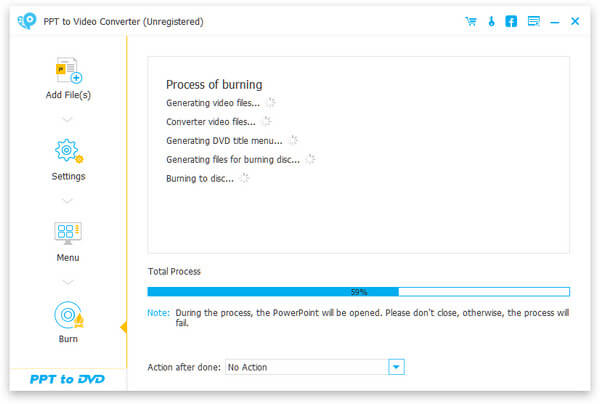Close the PPT to Video Converter window
Viewport: 600px width, 404px height.
click(x=575, y=21)
